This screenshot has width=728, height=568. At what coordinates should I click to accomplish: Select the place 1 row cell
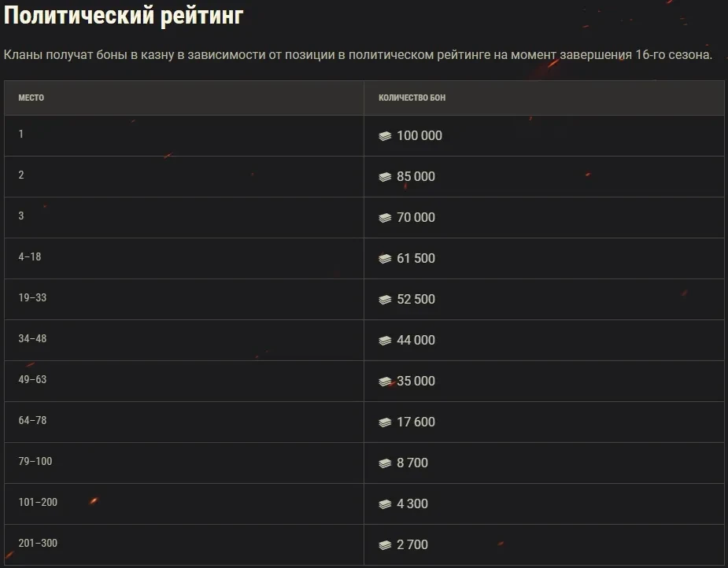pyautogui.click(x=21, y=135)
